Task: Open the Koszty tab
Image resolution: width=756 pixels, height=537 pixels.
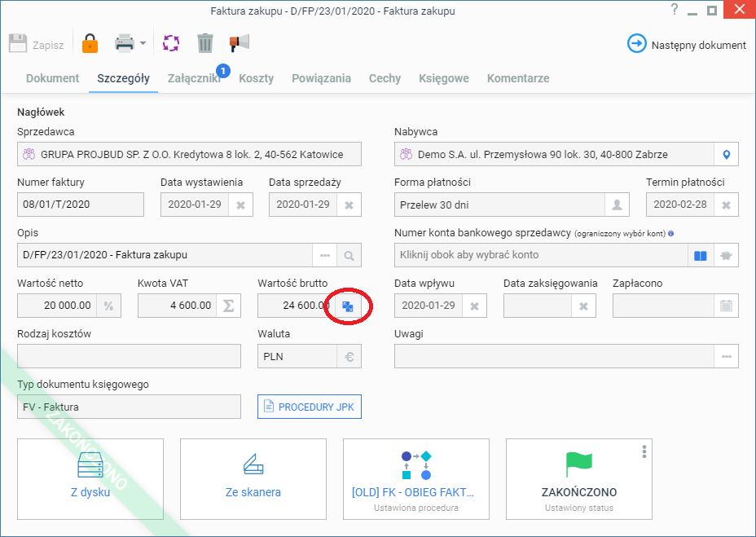Action: click(x=257, y=78)
